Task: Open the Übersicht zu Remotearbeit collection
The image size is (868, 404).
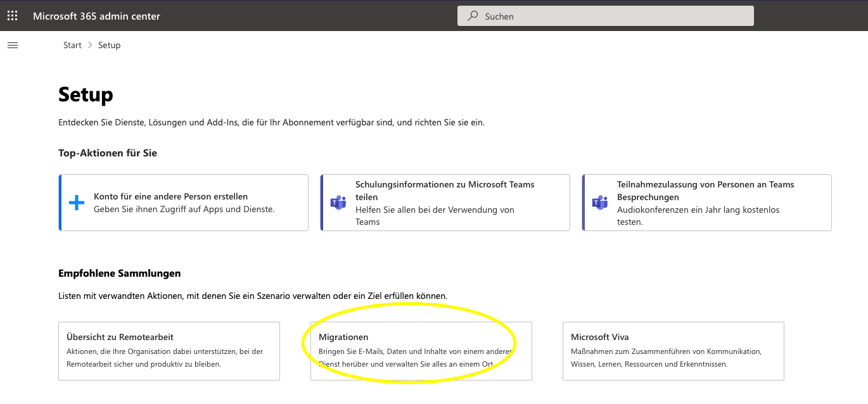Action: click(120, 337)
